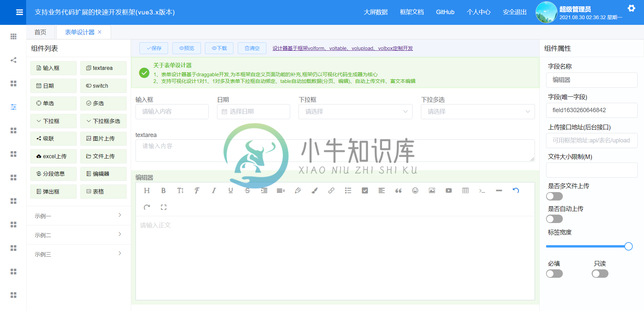
Task: Expand 示例一 section
Action: click(x=78, y=216)
